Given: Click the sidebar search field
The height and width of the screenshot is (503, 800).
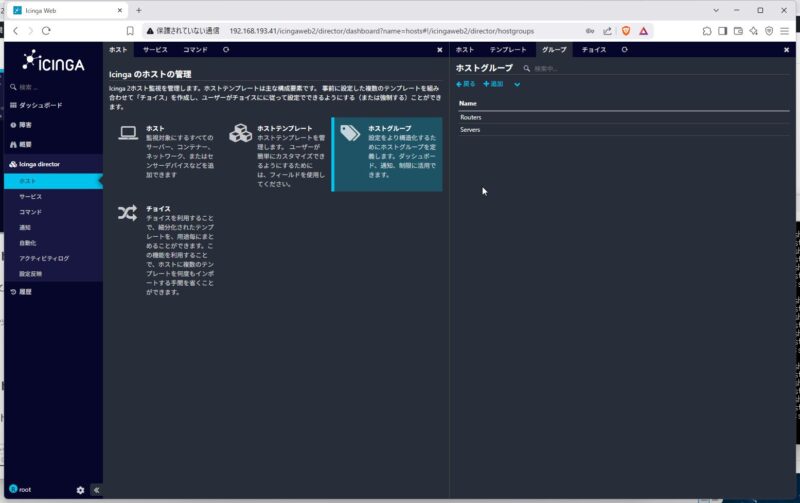Looking at the screenshot, I should (51, 87).
